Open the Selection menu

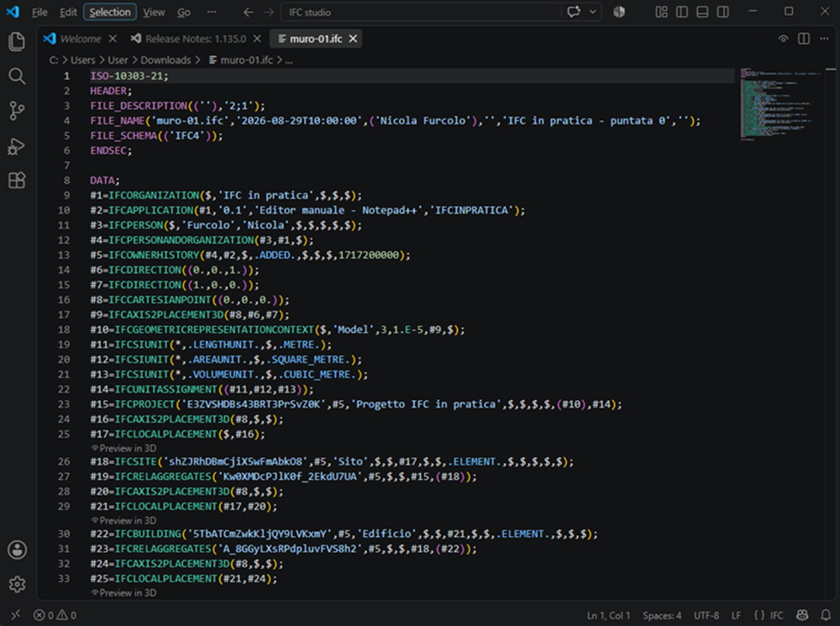110,12
